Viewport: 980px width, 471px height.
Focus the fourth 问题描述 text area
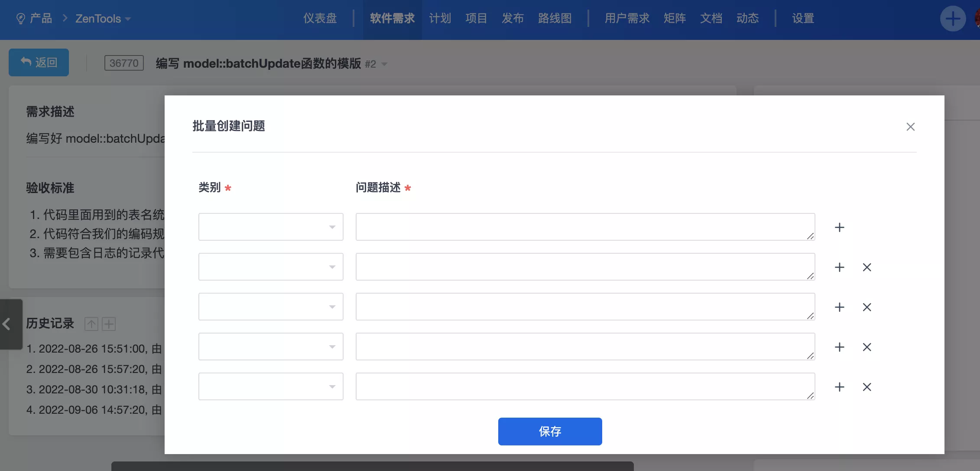[585, 347]
